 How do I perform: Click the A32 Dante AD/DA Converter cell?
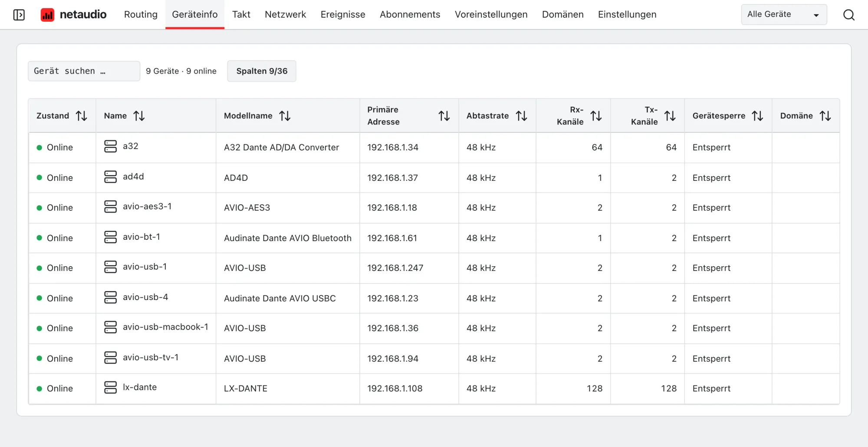click(281, 147)
